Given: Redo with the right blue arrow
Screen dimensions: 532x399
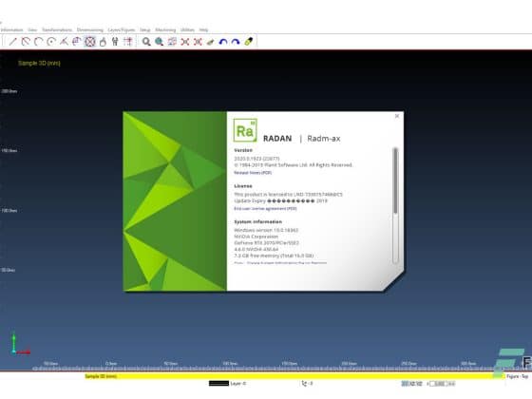Looking at the screenshot, I should point(236,42).
